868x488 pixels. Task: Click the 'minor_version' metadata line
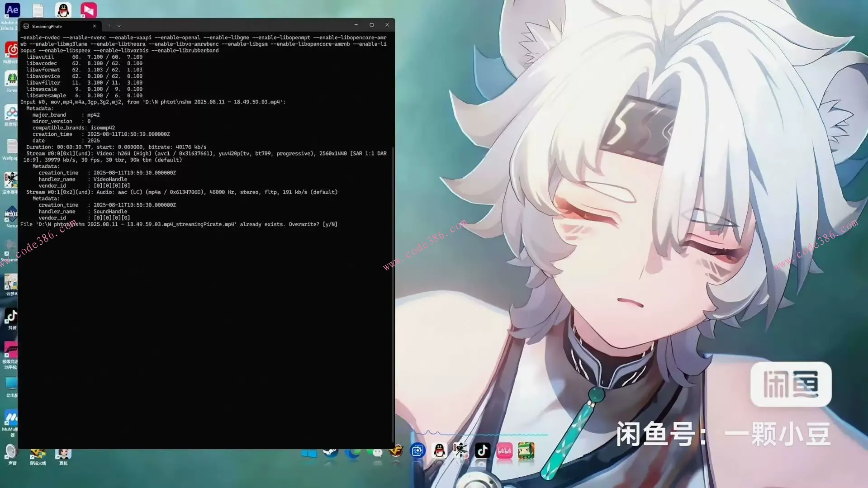(62, 121)
